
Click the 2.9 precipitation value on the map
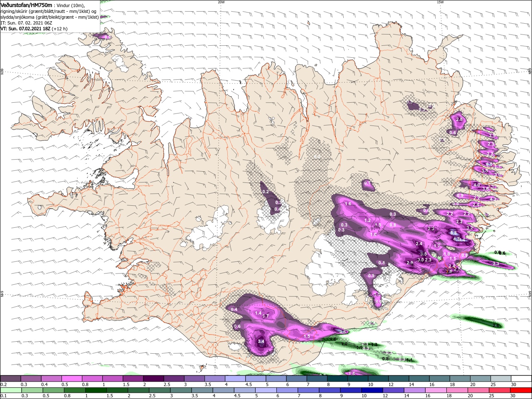pyautogui.click(x=410, y=263)
